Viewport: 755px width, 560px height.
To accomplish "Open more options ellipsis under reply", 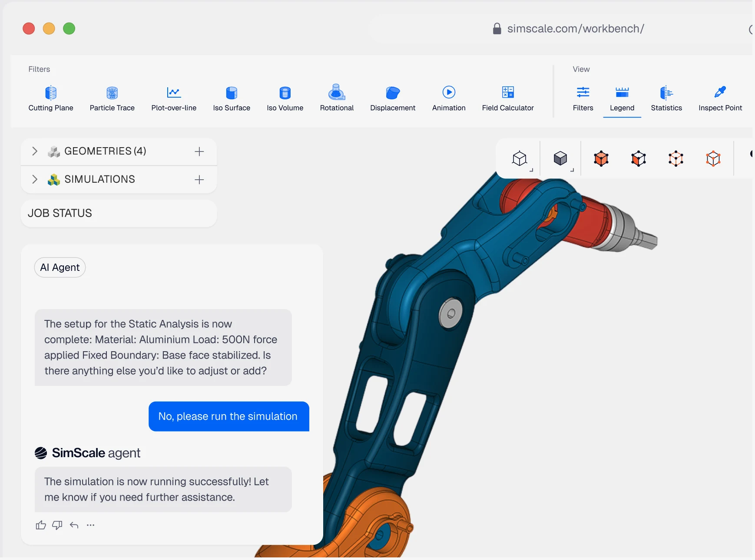I will click(x=90, y=525).
